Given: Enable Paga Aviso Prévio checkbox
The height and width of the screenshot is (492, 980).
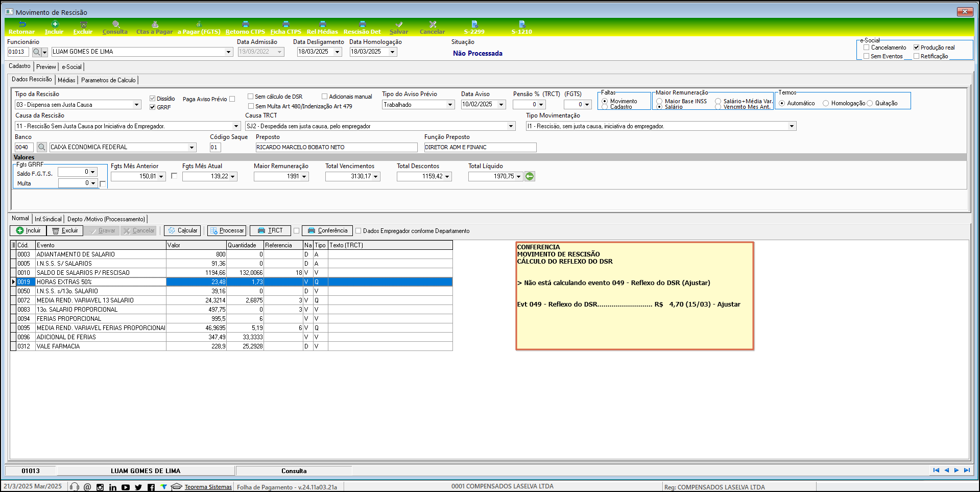Looking at the screenshot, I should coord(232,99).
